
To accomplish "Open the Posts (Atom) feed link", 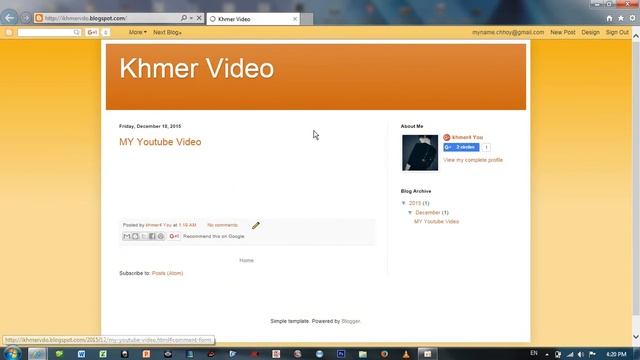I will (167, 273).
